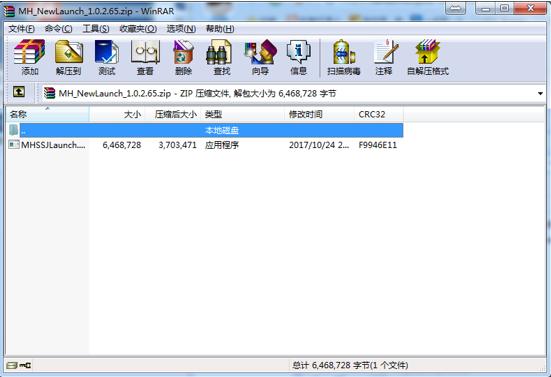The height and width of the screenshot is (377, 551).
Task: Open the 信息 (Info) tool
Action: tap(298, 57)
